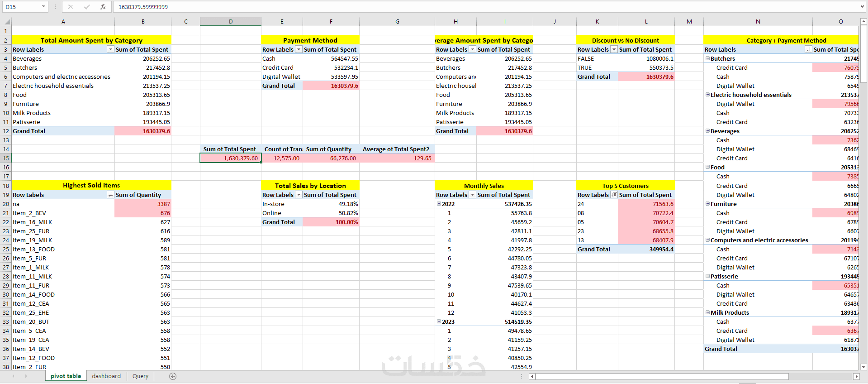This screenshot has height=384, width=868.
Task: Select the 12,575.00 count cell
Action: pos(282,158)
